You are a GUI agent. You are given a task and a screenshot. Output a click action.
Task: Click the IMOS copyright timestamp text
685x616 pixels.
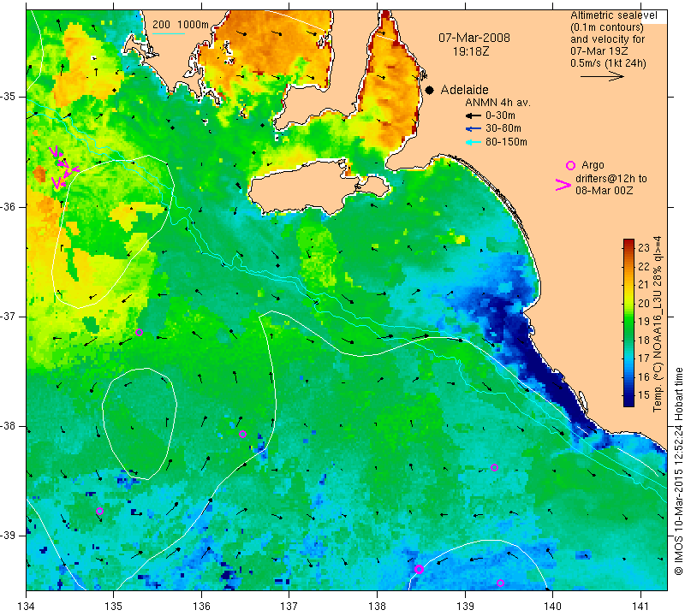tap(678, 471)
